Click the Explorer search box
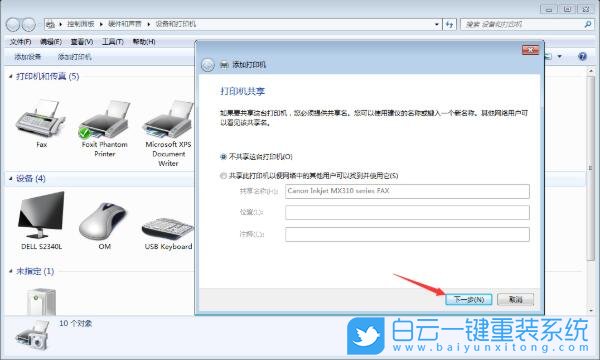The width and height of the screenshot is (600, 360). tap(527, 24)
